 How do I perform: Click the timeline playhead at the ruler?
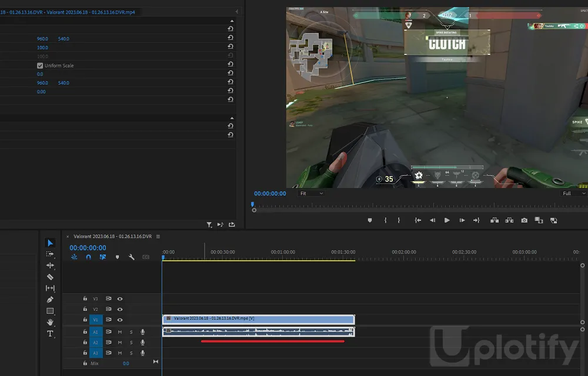pyautogui.click(x=163, y=257)
